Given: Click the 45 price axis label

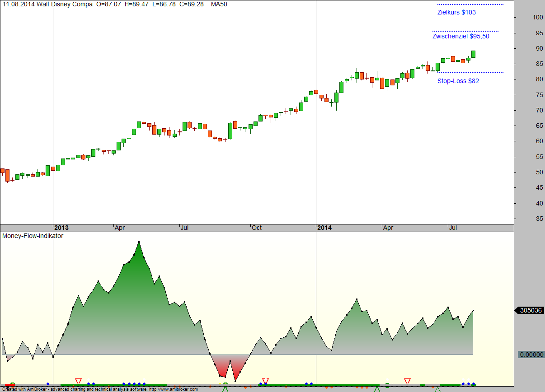Looking at the screenshot, I should (x=540, y=187).
